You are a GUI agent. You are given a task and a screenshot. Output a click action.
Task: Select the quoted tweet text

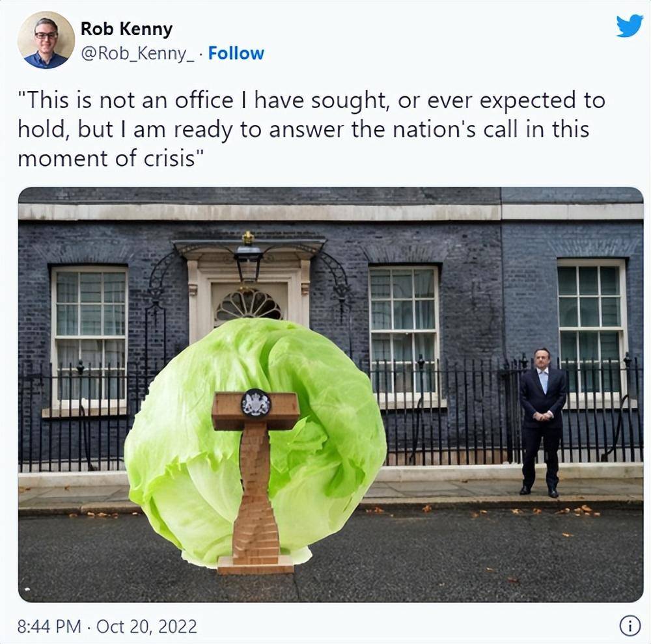pyautogui.click(x=311, y=129)
